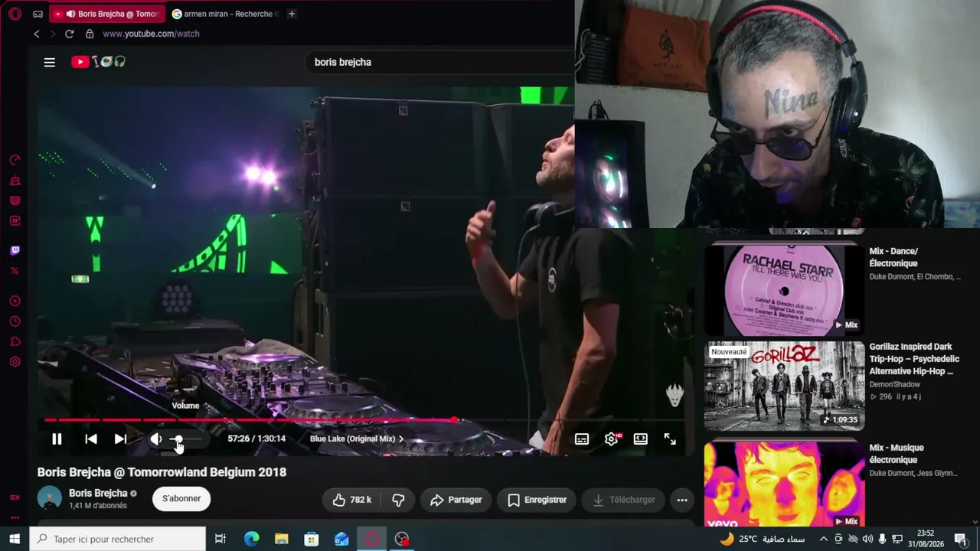Image resolution: width=980 pixels, height=551 pixels.
Task: Open the Rachael Starr Mix thumbnail
Action: click(x=785, y=290)
